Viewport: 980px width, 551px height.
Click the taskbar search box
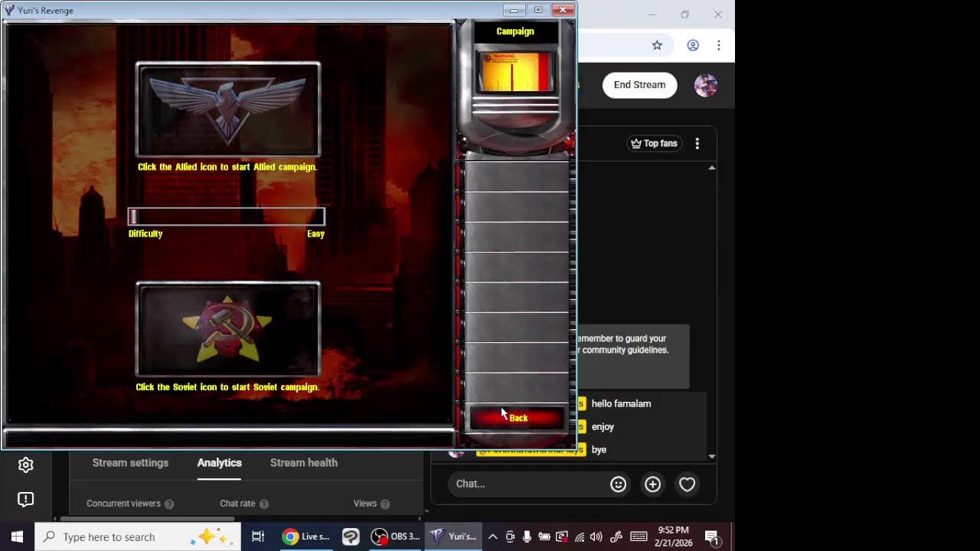[x=138, y=536]
